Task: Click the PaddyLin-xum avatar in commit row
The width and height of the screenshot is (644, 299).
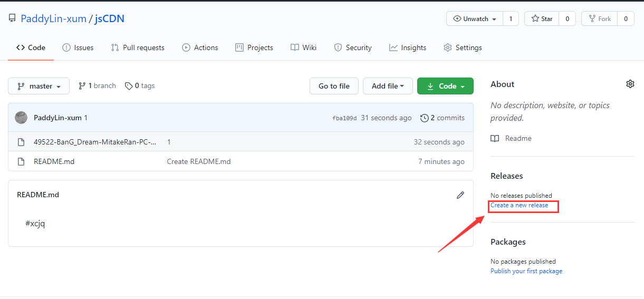Action: coord(21,118)
